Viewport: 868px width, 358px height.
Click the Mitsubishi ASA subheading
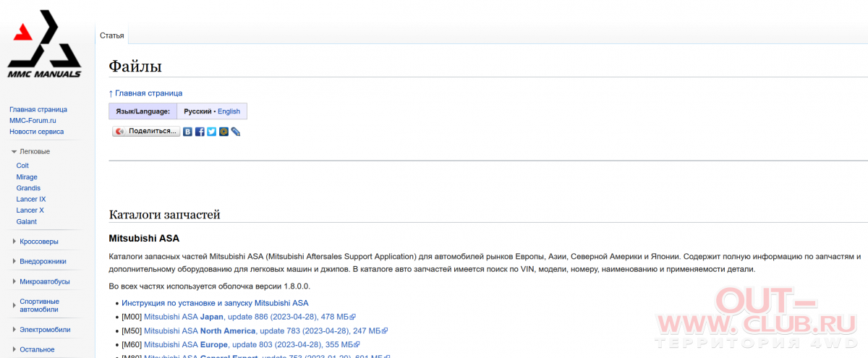(x=144, y=238)
